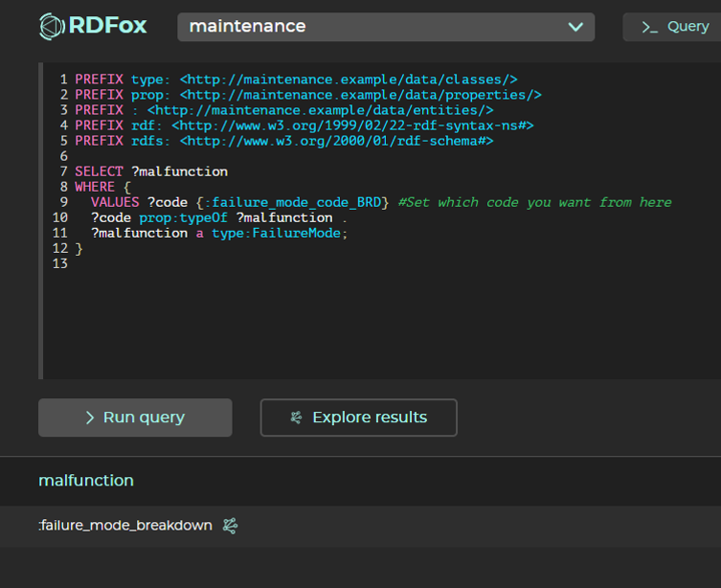Viewport: 721px width, 588px height.
Task: Click the SELECT ?malfunction line in editor
Action: tap(151, 171)
